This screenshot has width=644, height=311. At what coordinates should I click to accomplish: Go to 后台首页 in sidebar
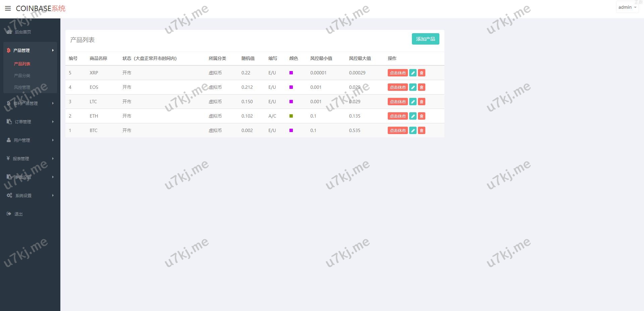click(23, 32)
